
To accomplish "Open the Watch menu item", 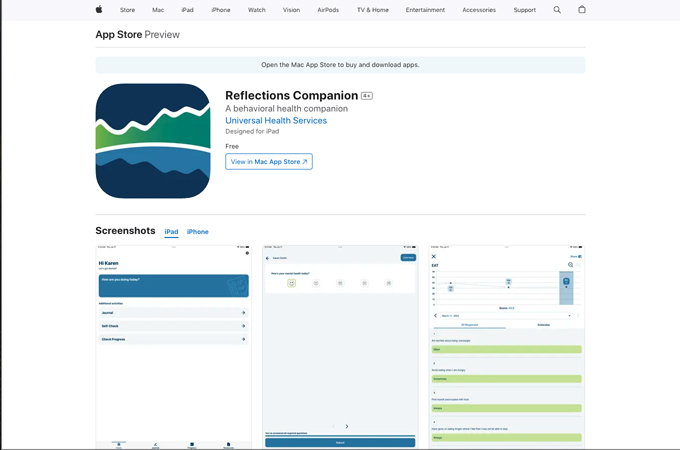I will (x=257, y=10).
